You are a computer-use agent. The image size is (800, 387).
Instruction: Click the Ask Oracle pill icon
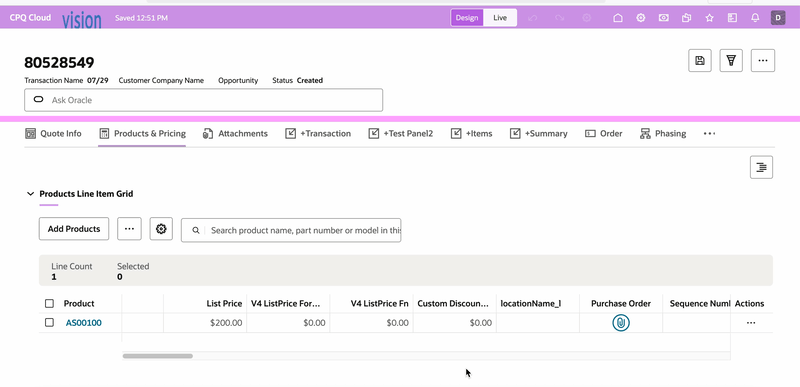point(38,99)
